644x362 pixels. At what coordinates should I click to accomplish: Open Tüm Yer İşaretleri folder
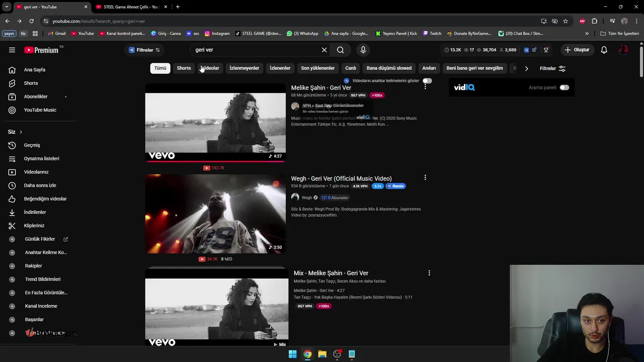pos(620,34)
